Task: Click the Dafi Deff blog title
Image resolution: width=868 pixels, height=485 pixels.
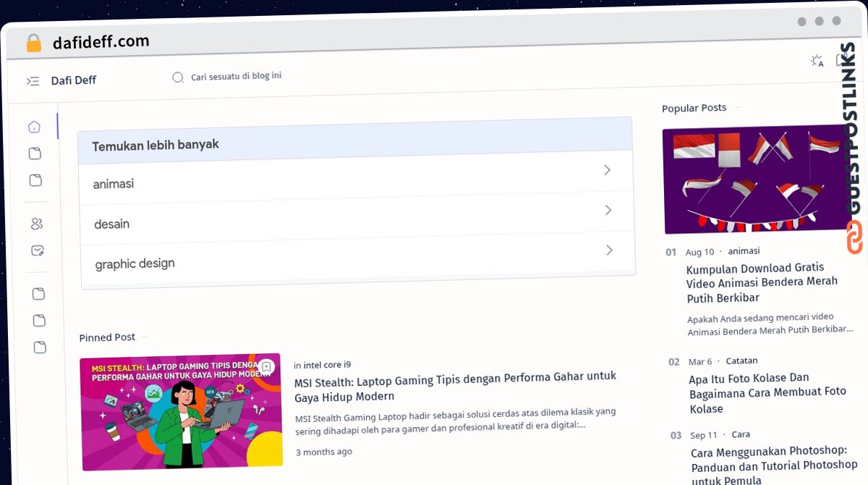Action: point(74,80)
